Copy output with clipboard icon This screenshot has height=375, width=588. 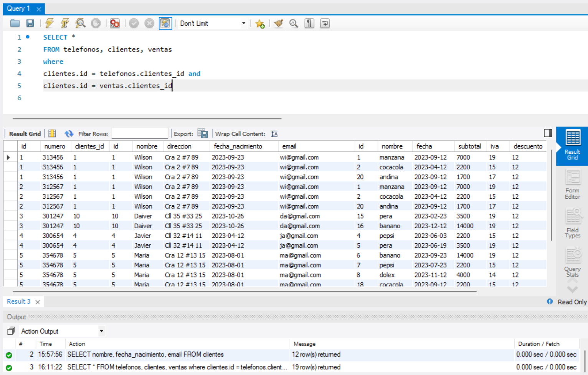tap(11, 331)
